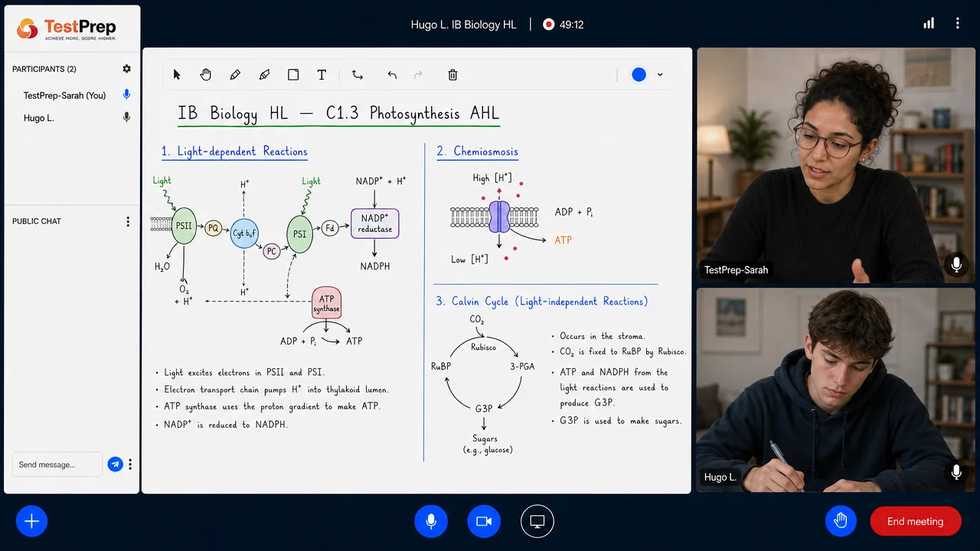Viewport: 980px width, 551px height.
Task: Expand the color picker dropdown arrow
Action: pyautogui.click(x=660, y=75)
